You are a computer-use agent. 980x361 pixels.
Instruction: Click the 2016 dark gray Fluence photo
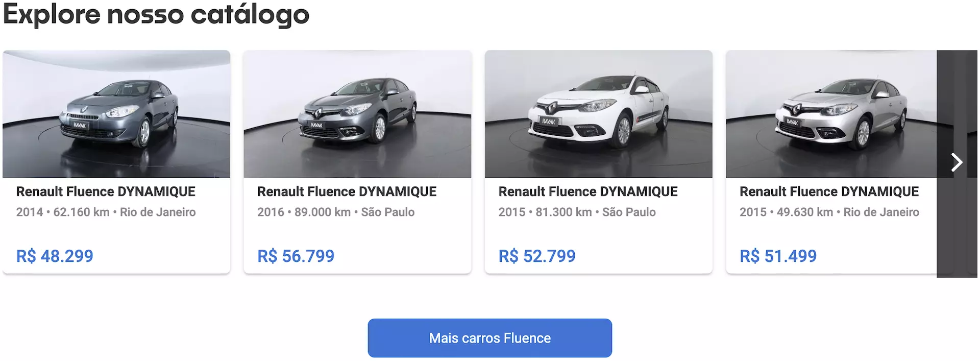tap(357, 113)
